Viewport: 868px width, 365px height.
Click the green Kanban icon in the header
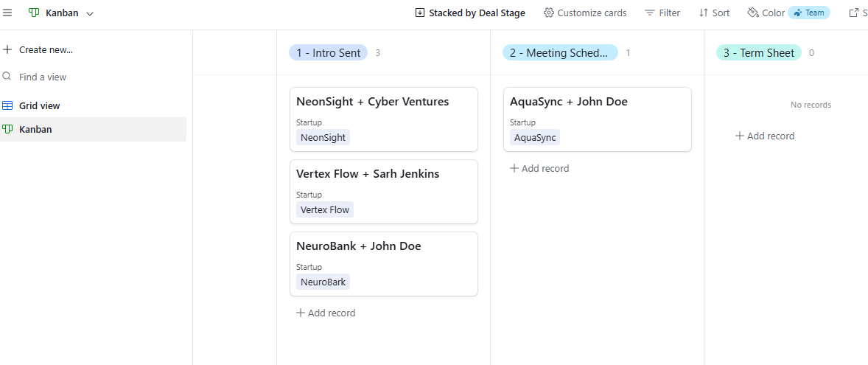click(x=34, y=13)
